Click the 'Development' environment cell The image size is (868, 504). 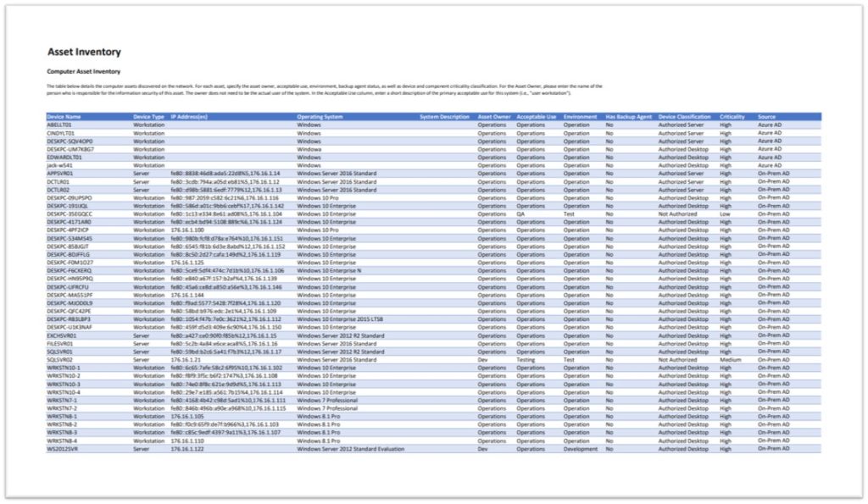[x=581, y=449]
